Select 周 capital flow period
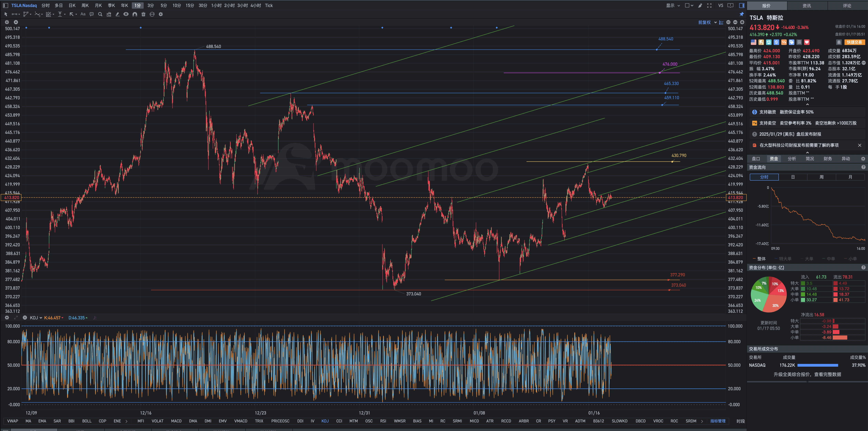This screenshot has height=431, width=868. [x=822, y=177]
